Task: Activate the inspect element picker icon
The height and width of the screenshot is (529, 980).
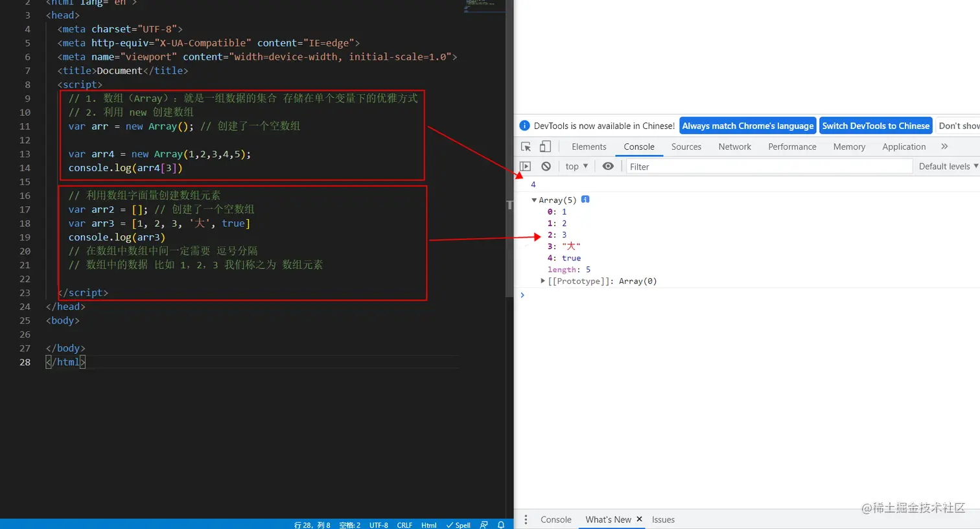Action: (526, 147)
